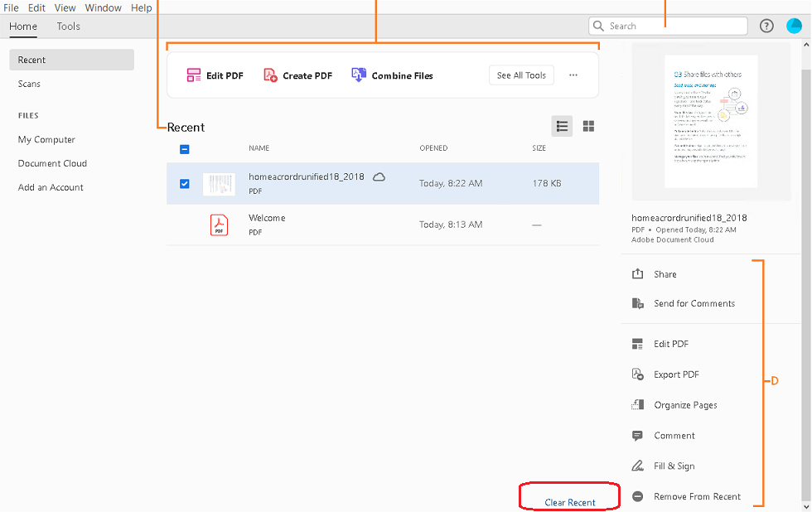The width and height of the screenshot is (812, 512).
Task: Uncheck the homeacrordrunified18_2018 file checkbox
Action: 185,183
